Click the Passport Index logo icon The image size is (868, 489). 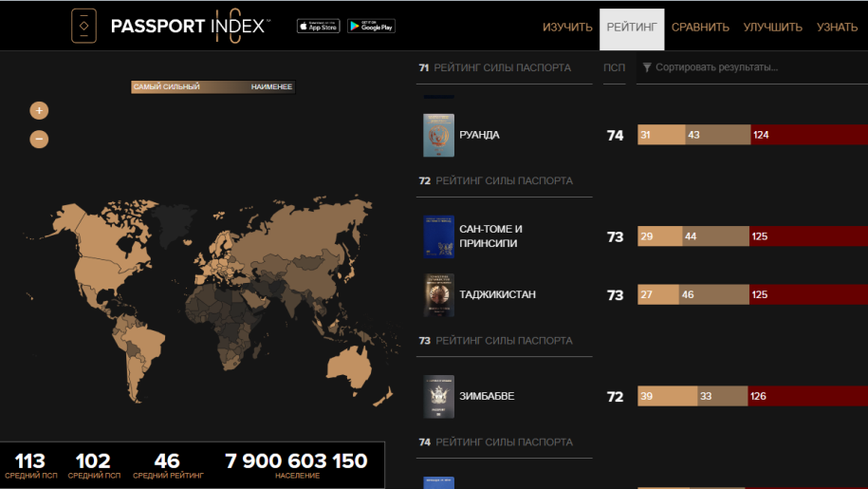(x=83, y=26)
